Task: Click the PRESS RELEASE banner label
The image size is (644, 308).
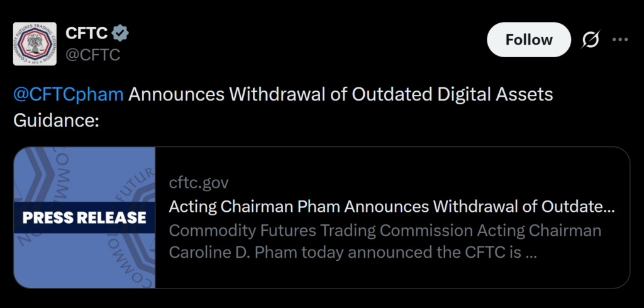Action: tap(84, 217)
